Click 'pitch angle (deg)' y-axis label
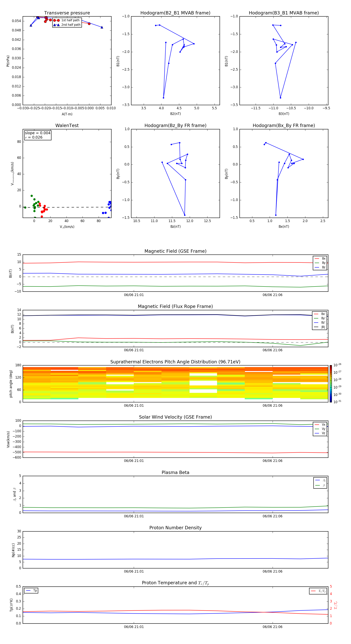This screenshot has width=351, height=644. tap(11, 384)
